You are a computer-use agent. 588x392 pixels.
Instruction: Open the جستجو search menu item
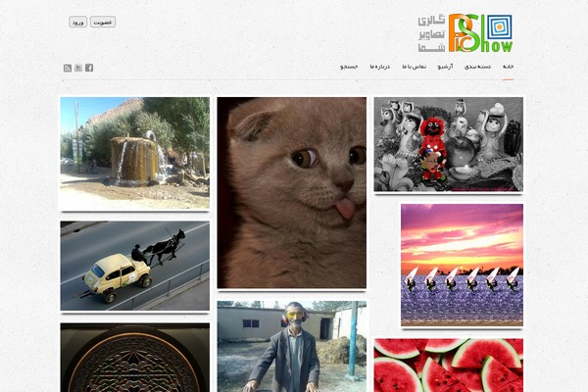tap(349, 67)
